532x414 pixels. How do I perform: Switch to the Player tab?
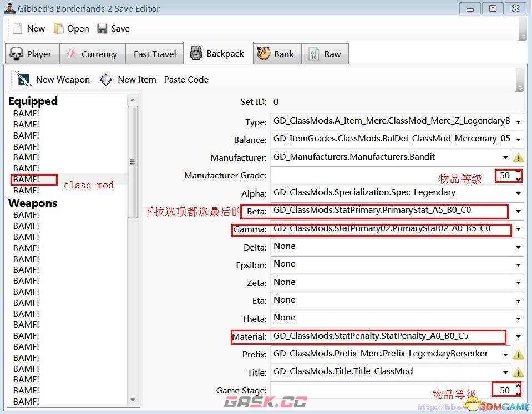pos(32,54)
